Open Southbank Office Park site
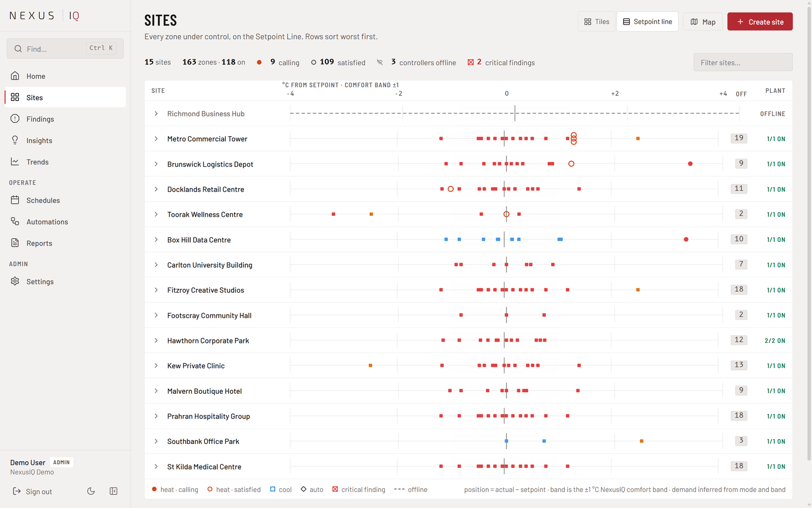 pyautogui.click(x=203, y=441)
